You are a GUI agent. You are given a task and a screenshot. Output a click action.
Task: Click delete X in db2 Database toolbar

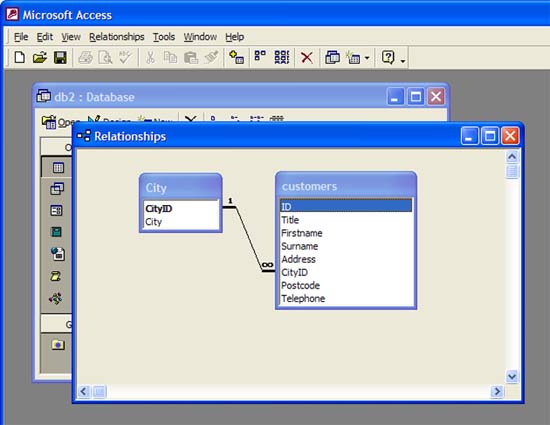tap(190, 119)
